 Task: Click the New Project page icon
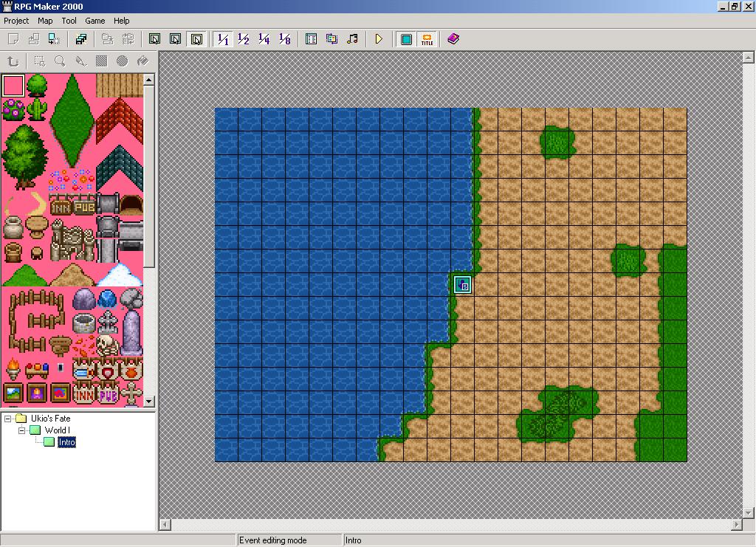(13, 39)
